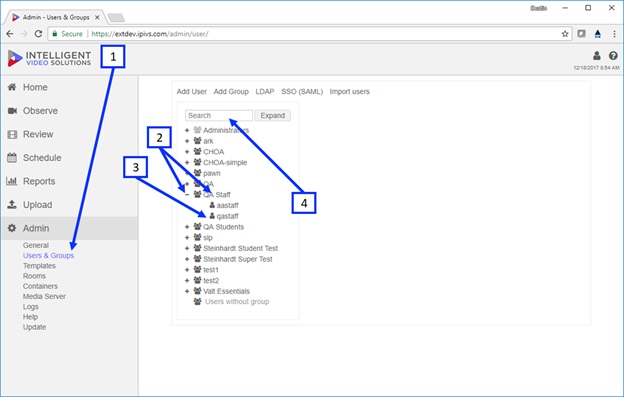Open the Chrome menu with three dots
The image size is (624, 397).
click(614, 34)
